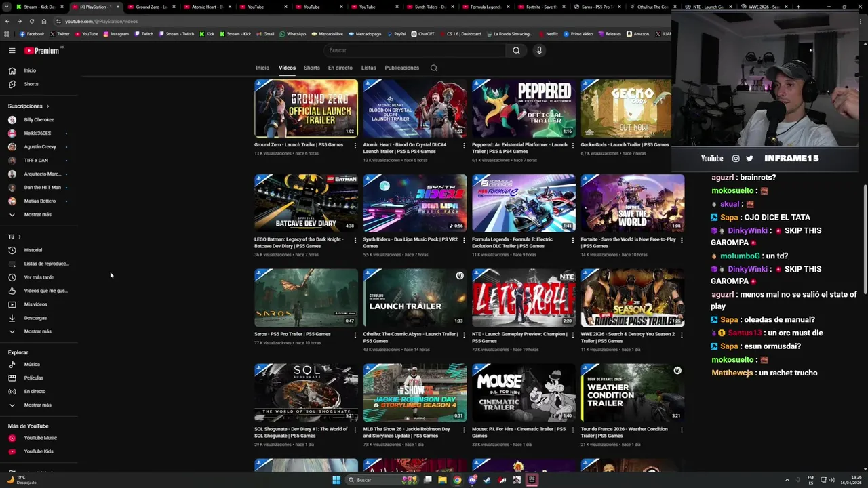
Task: Open Fortnite Save the World video title
Action: point(629,243)
